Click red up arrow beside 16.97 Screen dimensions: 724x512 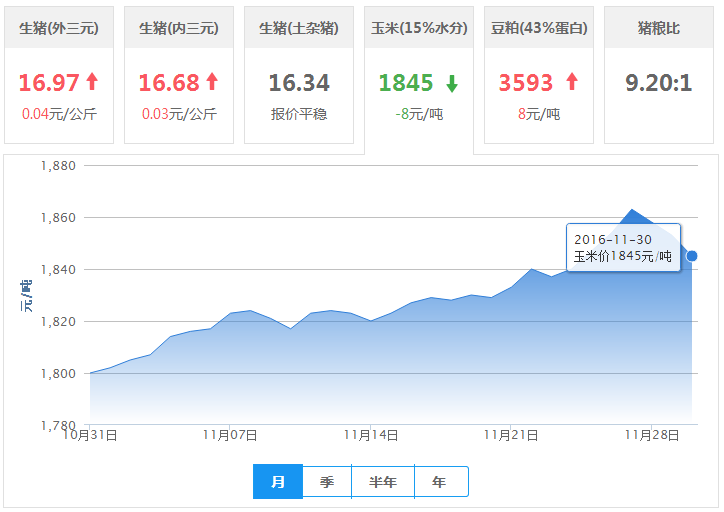click(92, 82)
